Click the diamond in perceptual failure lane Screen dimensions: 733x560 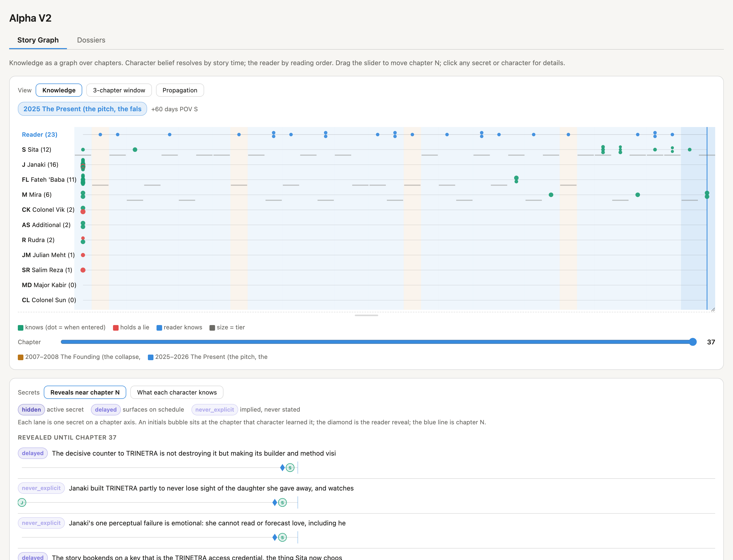click(x=275, y=537)
